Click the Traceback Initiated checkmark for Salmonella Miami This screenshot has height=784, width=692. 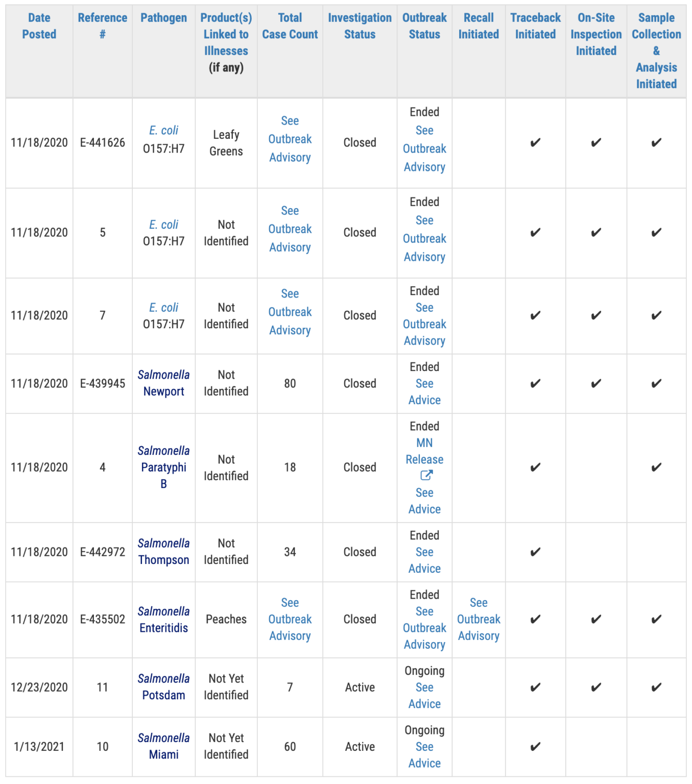coord(535,747)
